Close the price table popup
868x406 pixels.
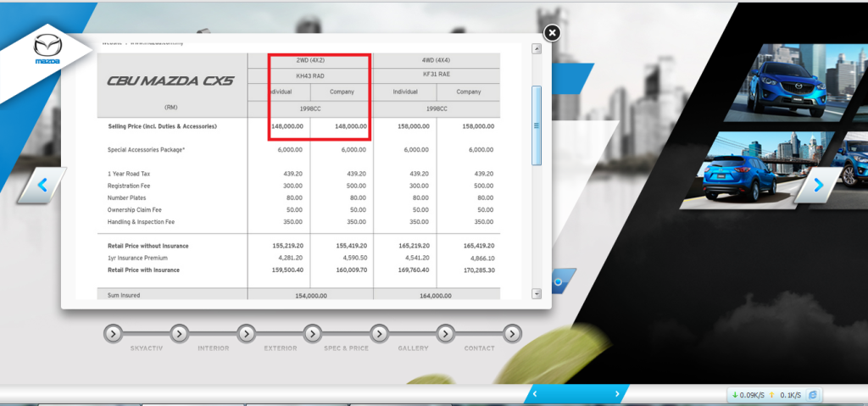[x=552, y=33]
